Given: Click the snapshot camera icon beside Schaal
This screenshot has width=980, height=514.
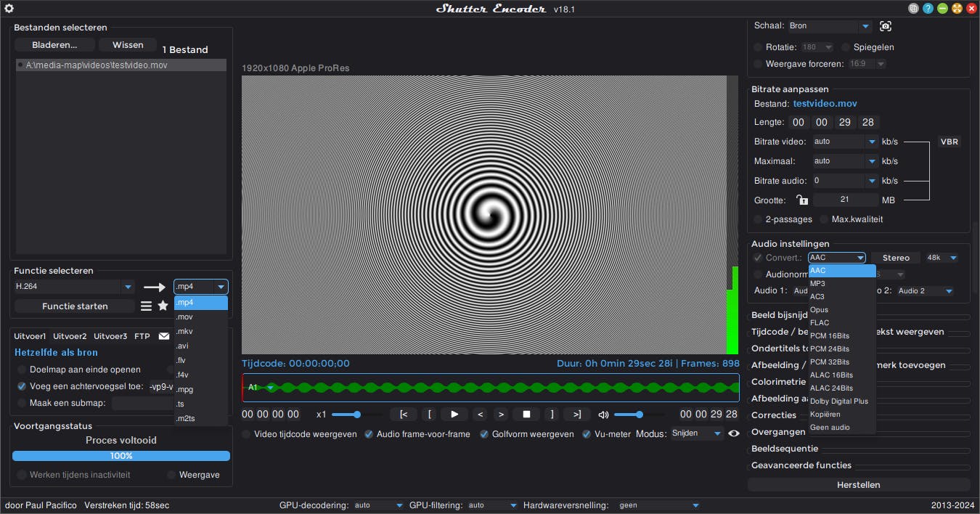Looking at the screenshot, I should coord(885,25).
